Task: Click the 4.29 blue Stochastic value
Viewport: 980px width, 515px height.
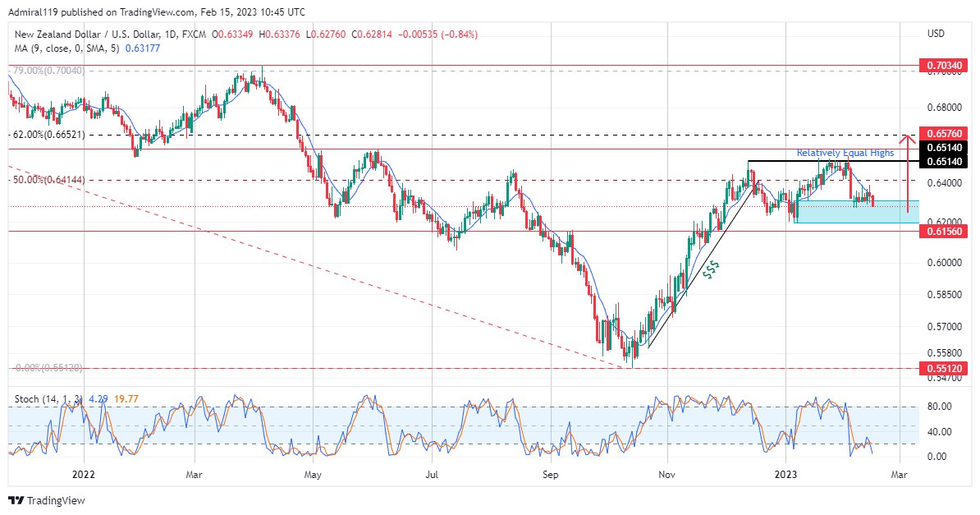Action: coord(98,398)
